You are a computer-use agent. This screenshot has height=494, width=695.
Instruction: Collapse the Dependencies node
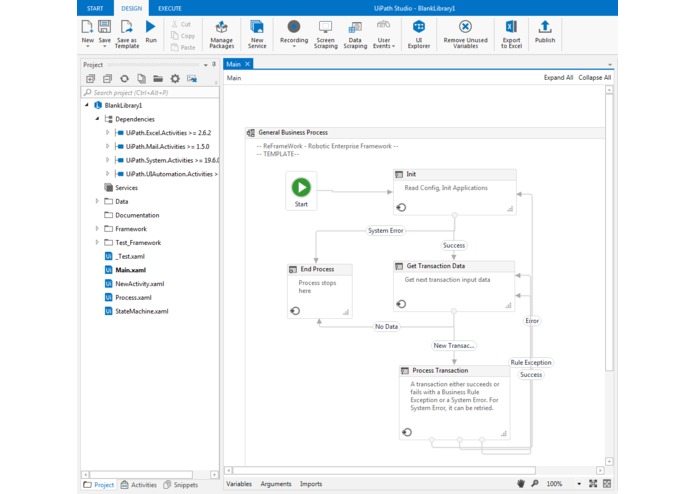pyautogui.click(x=97, y=119)
